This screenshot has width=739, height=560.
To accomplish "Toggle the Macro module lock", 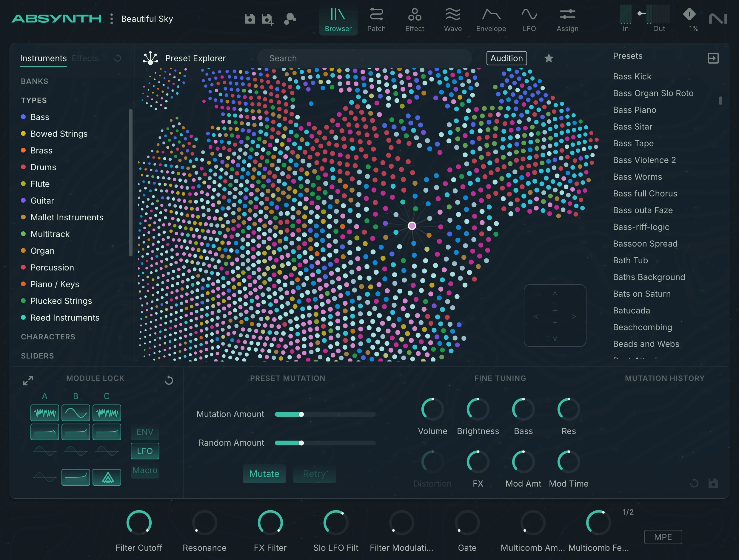I will pyautogui.click(x=145, y=470).
